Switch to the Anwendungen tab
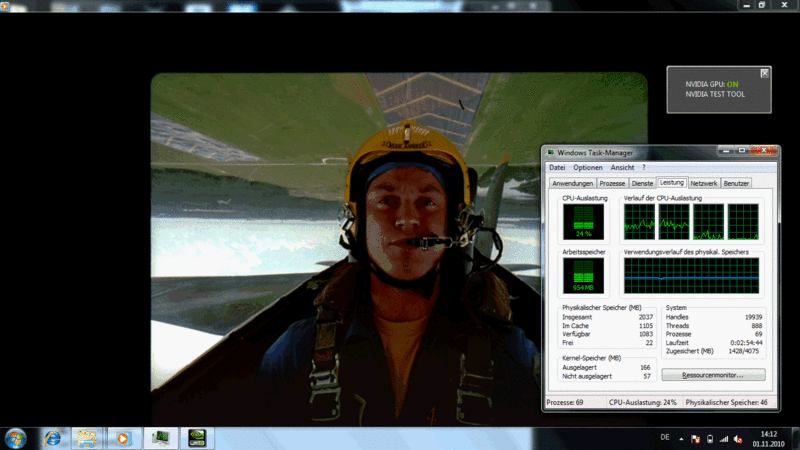Screen dimensions: 800x450 pos(572,183)
